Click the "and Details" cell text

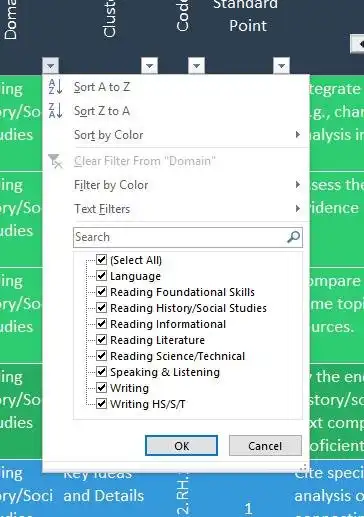coord(104,496)
